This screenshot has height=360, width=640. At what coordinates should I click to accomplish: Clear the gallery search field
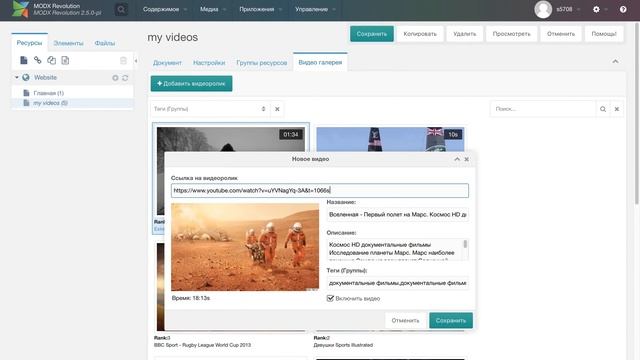617,109
